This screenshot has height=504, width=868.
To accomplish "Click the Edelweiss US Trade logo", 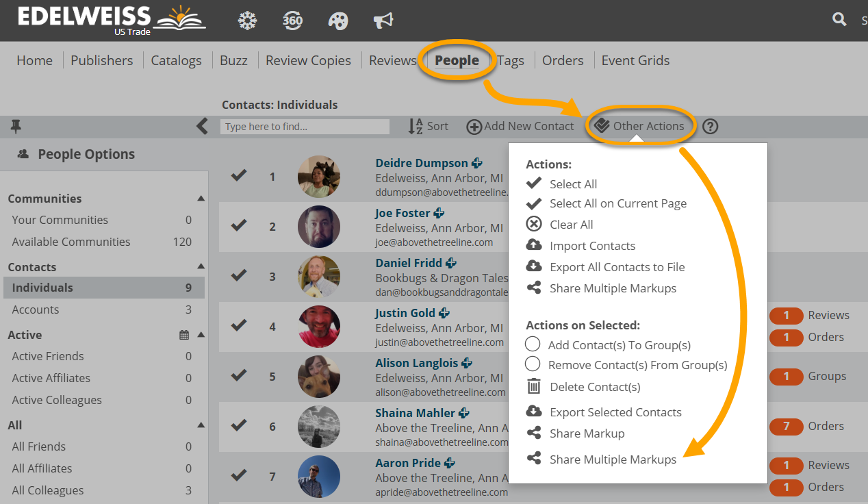I will pos(112,21).
